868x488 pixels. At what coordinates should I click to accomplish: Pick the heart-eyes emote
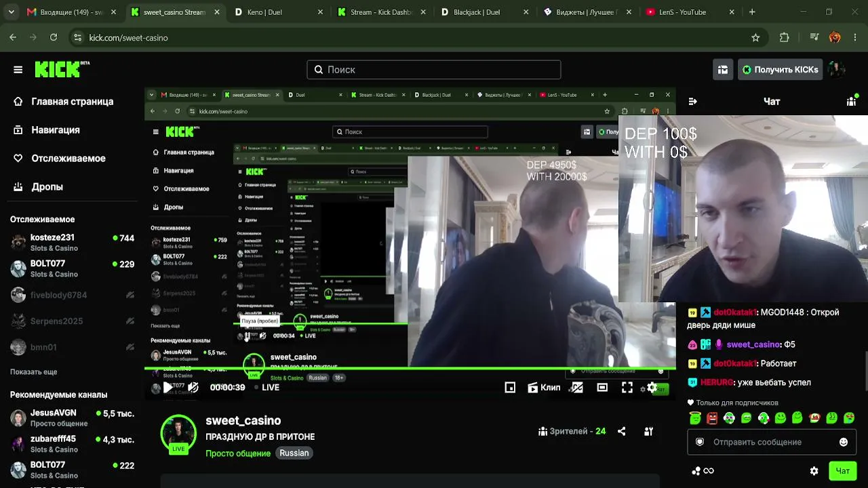[x=849, y=418]
